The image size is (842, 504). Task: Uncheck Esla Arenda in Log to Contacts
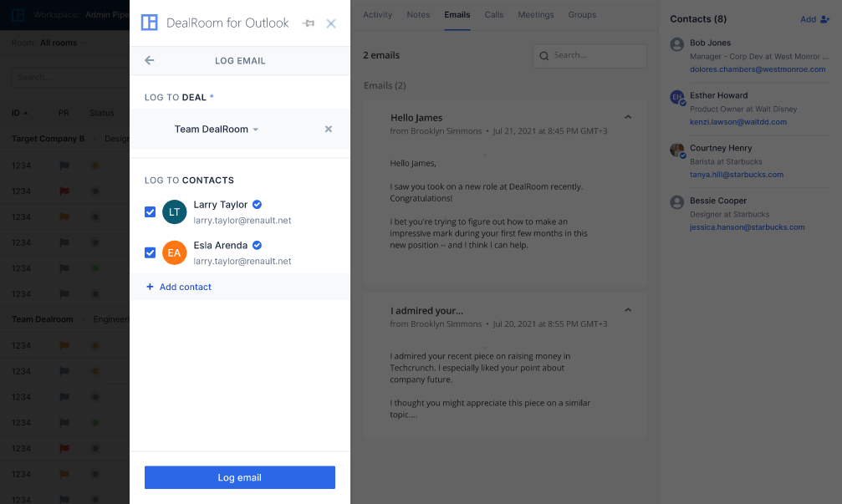pos(150,252)
